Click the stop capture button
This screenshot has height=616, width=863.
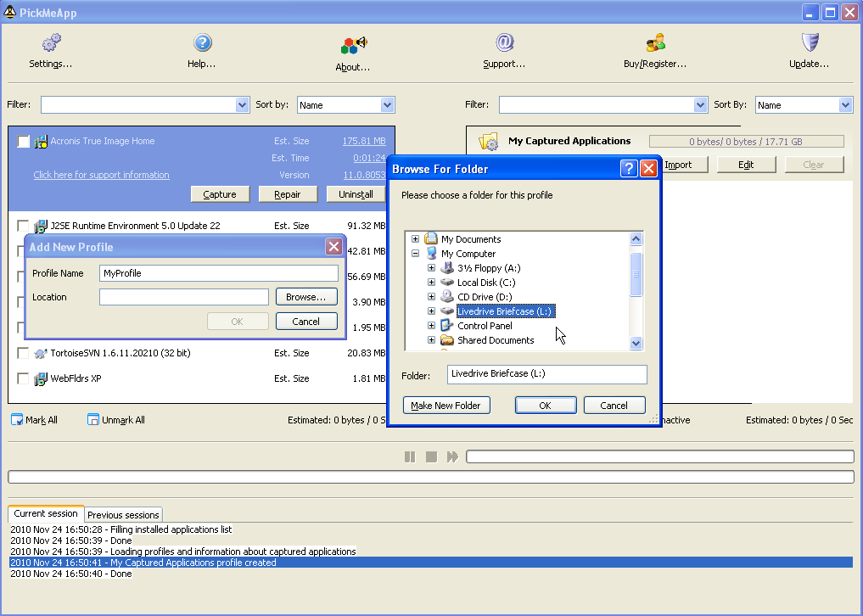pos(431,456)
